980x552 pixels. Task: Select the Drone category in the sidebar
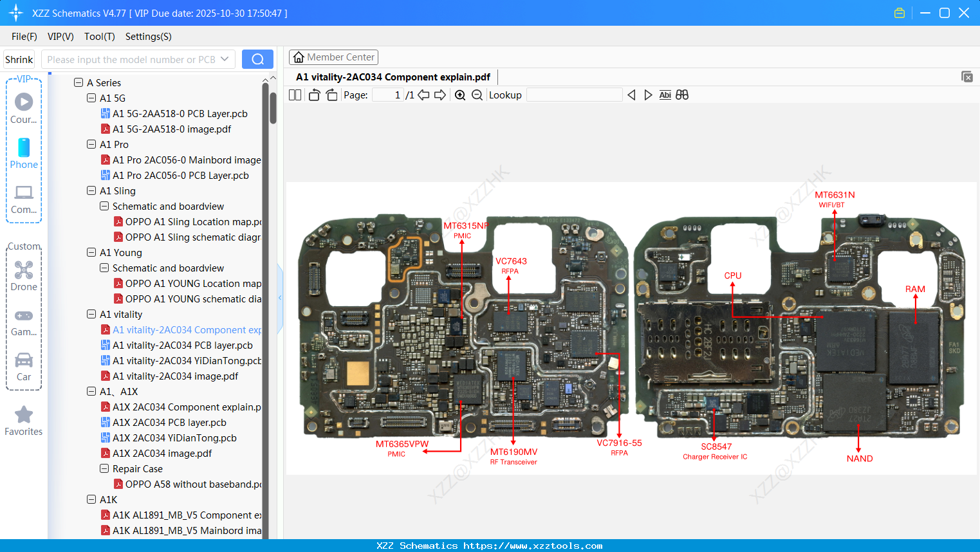click(23, 270)
